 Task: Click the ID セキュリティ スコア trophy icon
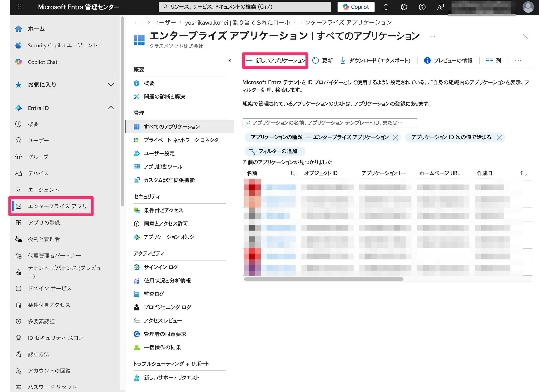(x=19, y=338)
